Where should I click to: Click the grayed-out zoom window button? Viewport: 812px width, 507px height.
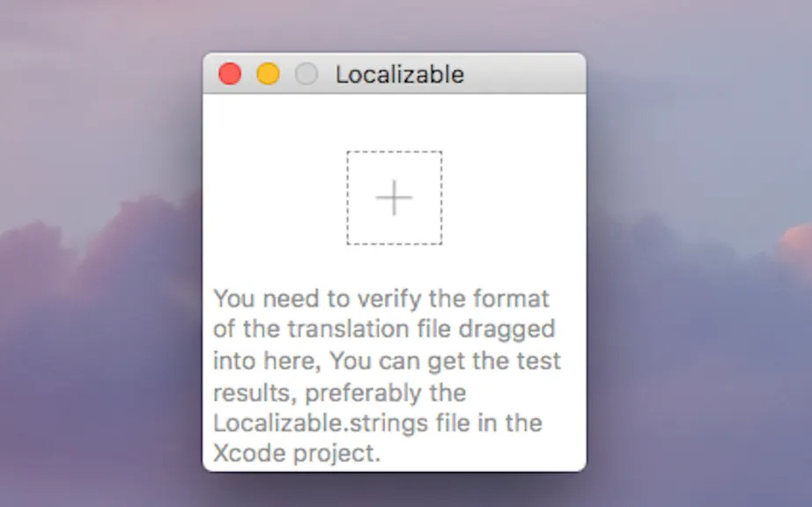[x=306, y=73]
